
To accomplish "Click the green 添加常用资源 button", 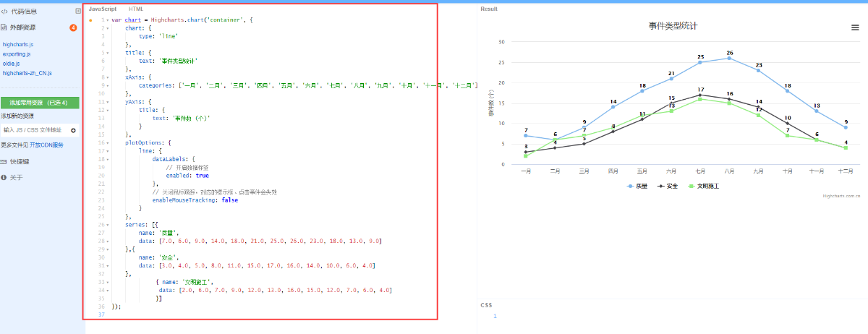I will (39, 103).
